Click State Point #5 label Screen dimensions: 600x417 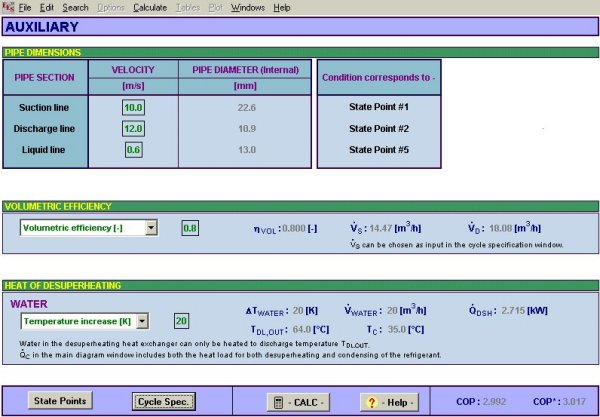pyautogui.click(x=379, y=150)
